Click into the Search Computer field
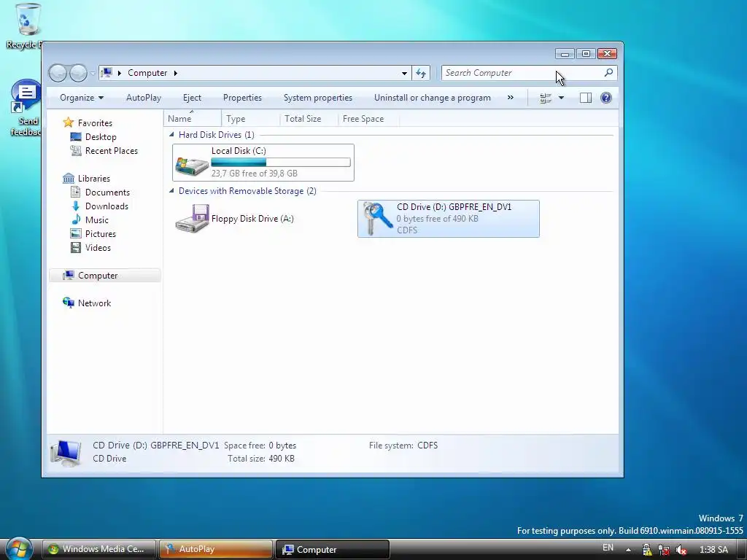 pyautogui.click(x=522, y=73)
